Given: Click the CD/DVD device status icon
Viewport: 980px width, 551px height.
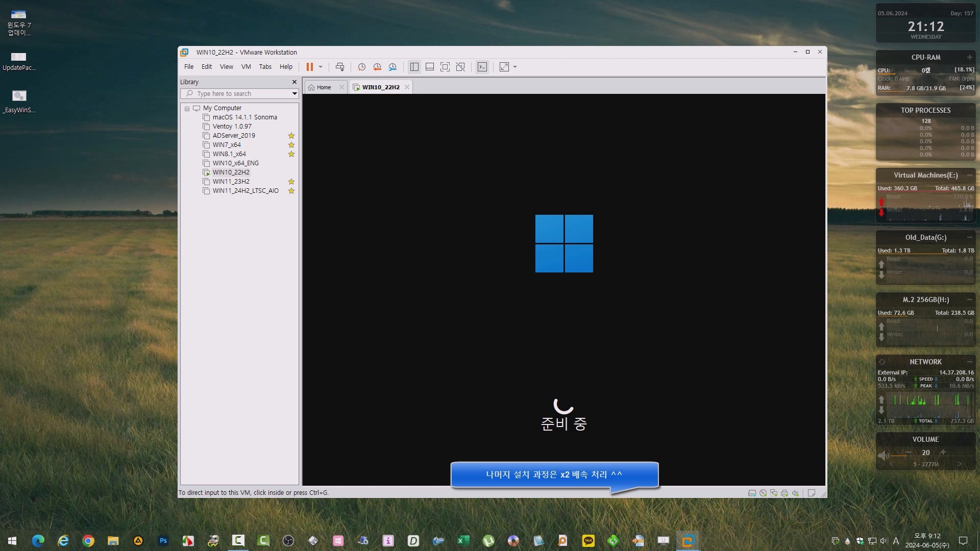Looking at the screenshot, I should click(763, 493).
